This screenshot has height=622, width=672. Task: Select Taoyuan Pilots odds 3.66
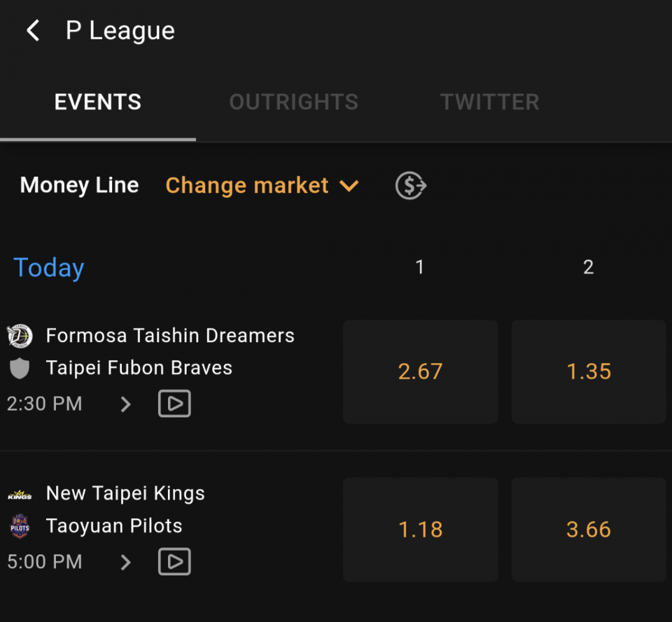pos(589,529)
